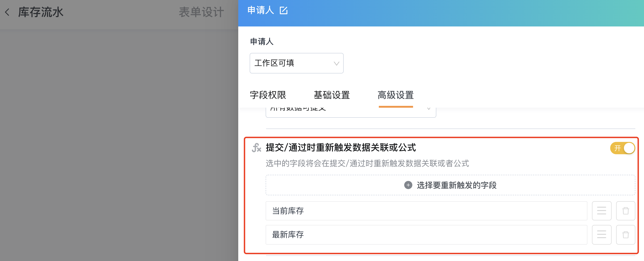Delete the 当前库存 field row
The image size is (644, 261).
click(x=626, y=211)
